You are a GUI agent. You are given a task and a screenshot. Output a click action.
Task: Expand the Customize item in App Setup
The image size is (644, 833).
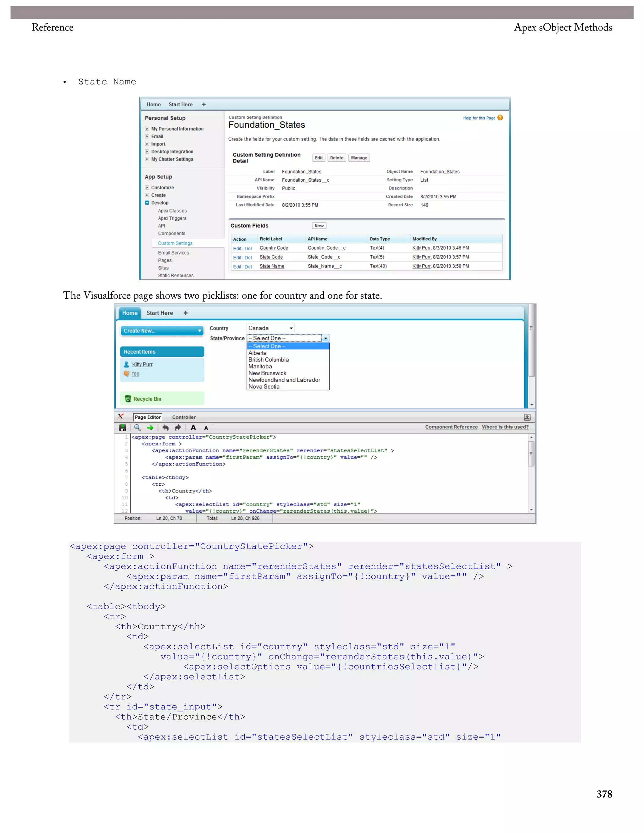click(x=147, y=187)
